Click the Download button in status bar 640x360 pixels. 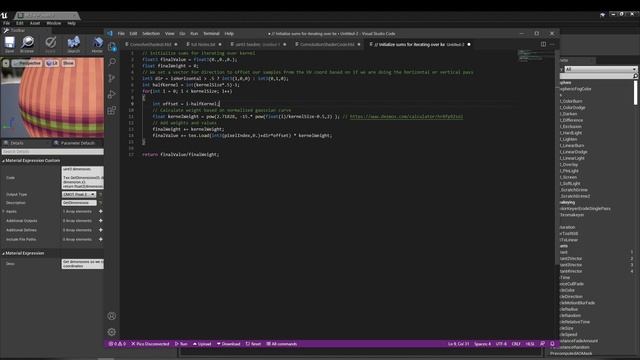[229, 344]
